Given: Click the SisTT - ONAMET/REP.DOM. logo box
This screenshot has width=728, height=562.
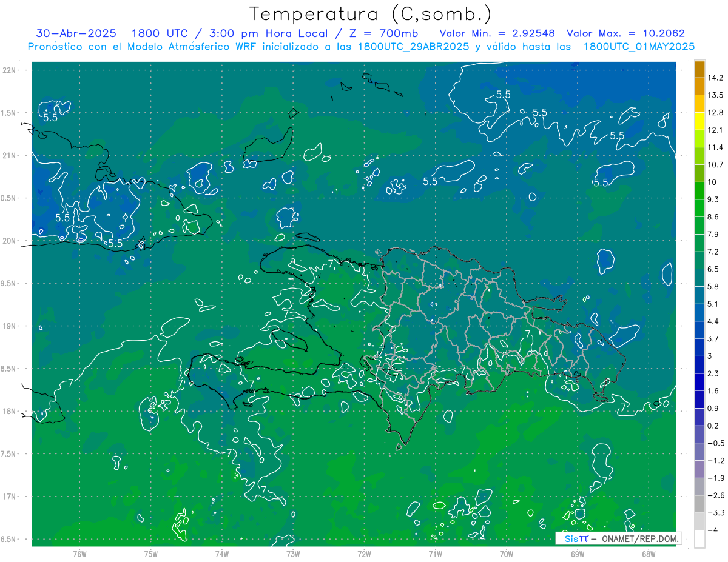Looking at the screenshot, I should [x=618, y=538].
